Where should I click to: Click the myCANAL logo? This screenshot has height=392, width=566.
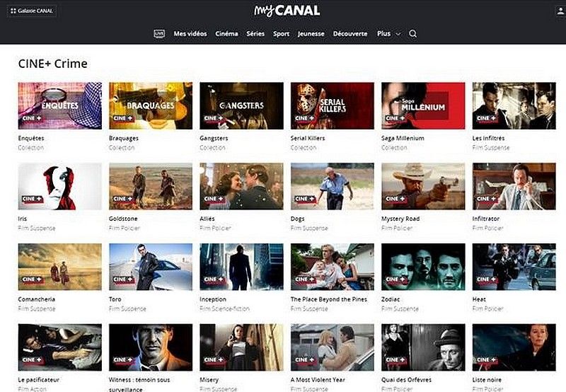tap(287, 11)
